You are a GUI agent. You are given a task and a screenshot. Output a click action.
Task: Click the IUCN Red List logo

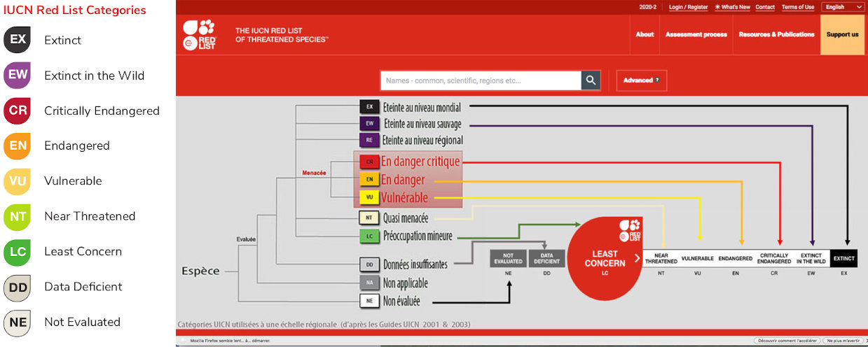[x=199, y=35]
